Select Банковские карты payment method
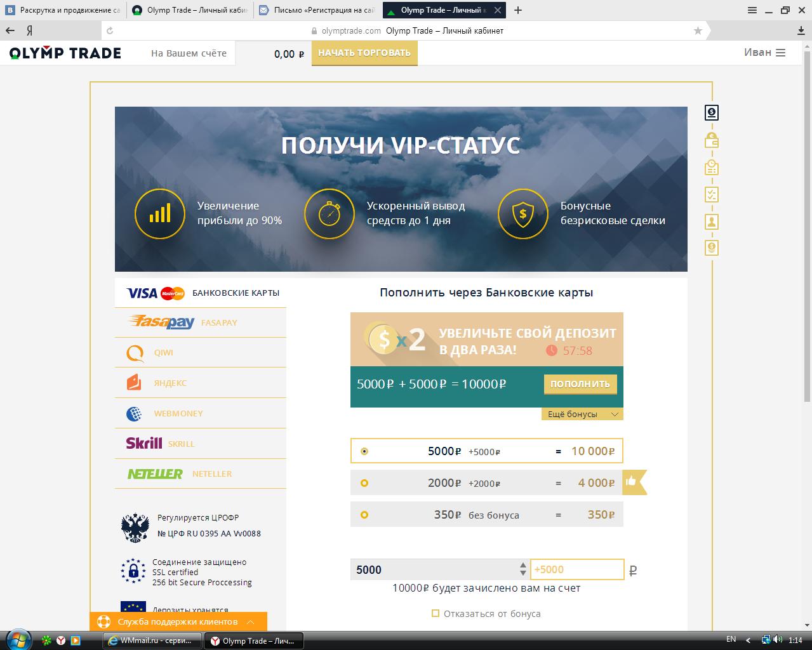The width and height of the screenshot is (812, 650). pyautogui.click(x=201, y=293)
